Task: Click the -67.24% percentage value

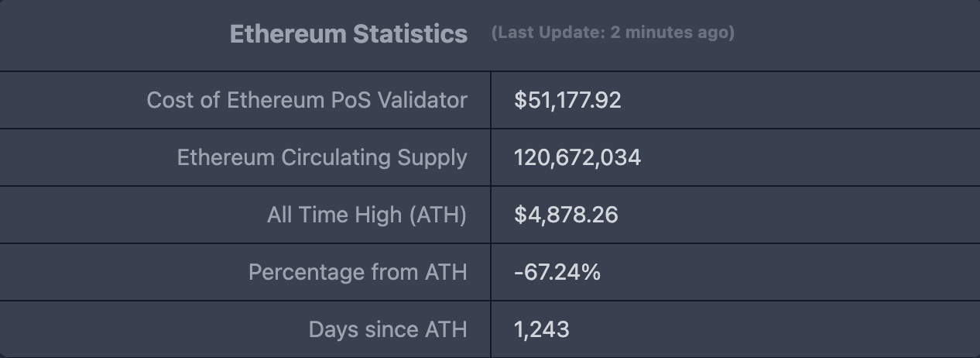Action: point(557,272)
